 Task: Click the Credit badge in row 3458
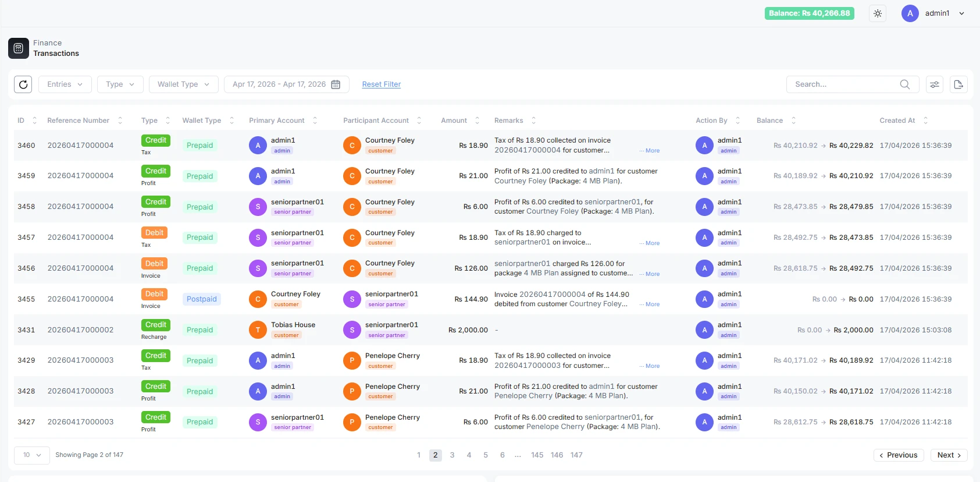click(x=156, y=202)
